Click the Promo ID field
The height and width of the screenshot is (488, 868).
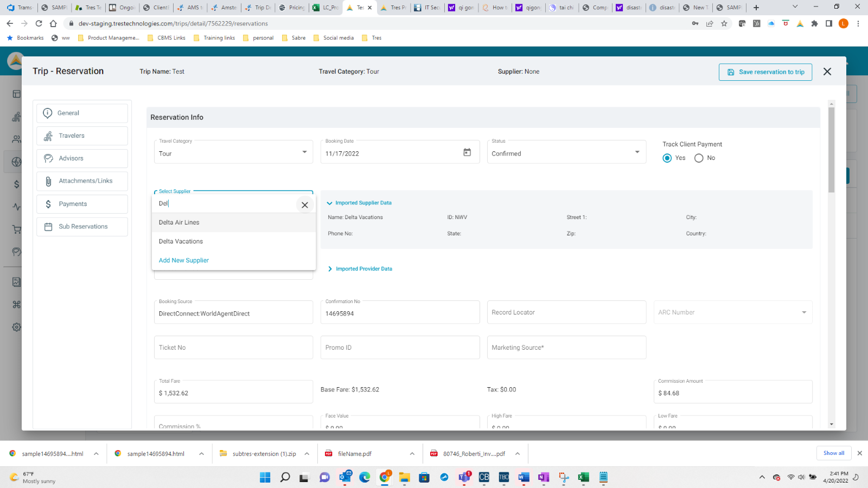tap(400, 348)
